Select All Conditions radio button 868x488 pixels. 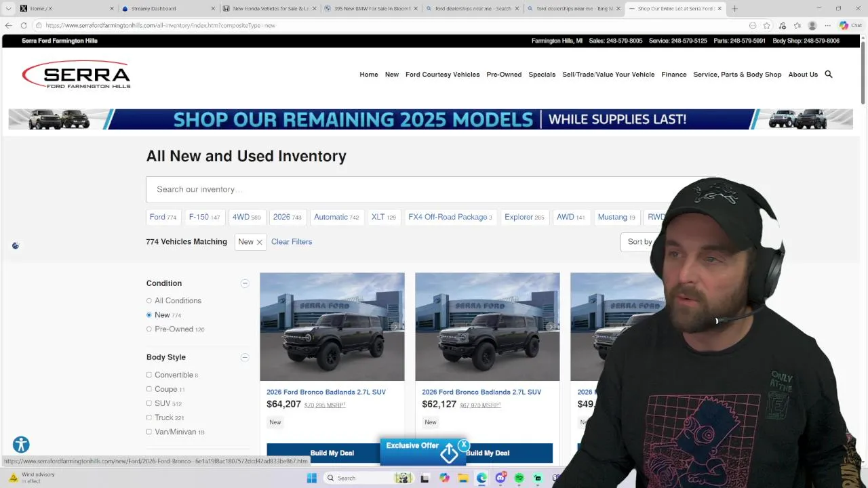click(x=149, y=301)
